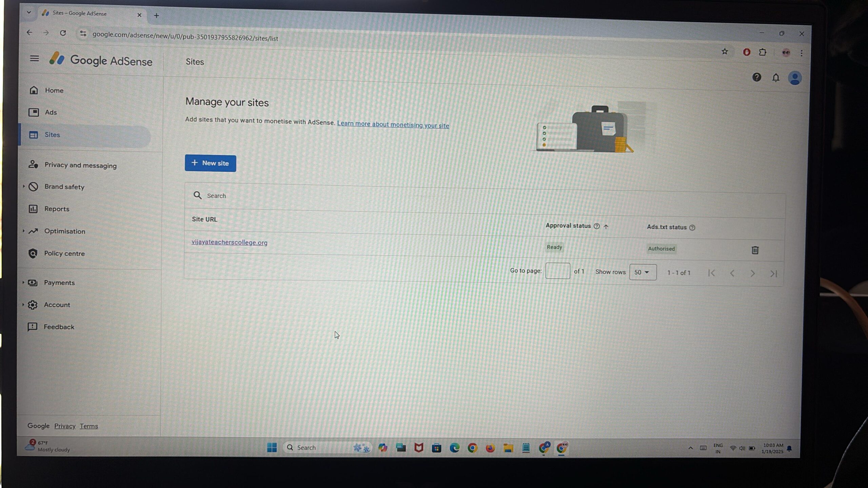Open Microsoft Edge from the taskbar
Image resolution: width=868 pixels, height=488 pixels.
454,448
